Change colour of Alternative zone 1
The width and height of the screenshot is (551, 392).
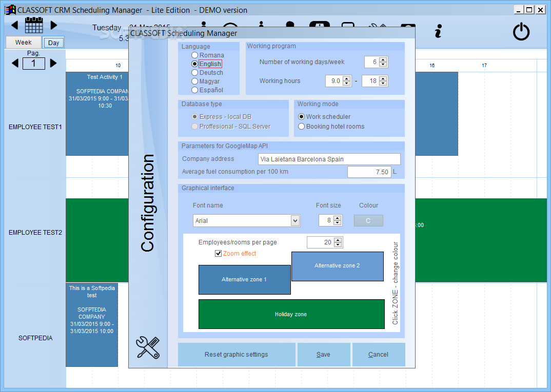[x=245, y=280]
